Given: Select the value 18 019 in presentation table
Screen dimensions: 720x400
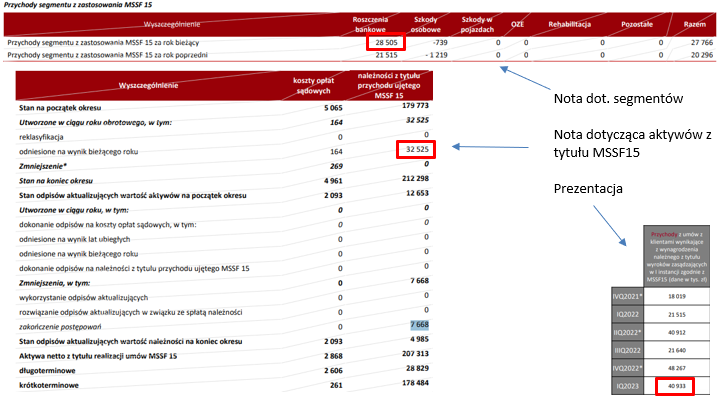Looking at the screenshot, I should click(x=677, y=297).
